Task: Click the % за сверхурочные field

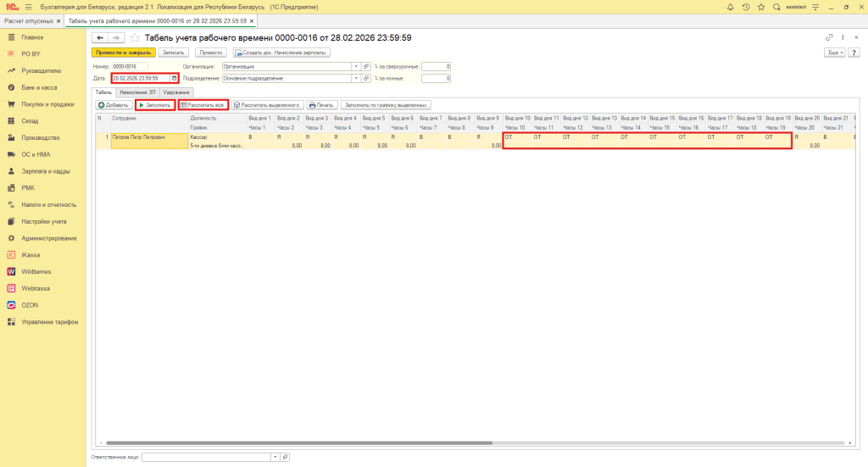Action: tap(436, 66)
